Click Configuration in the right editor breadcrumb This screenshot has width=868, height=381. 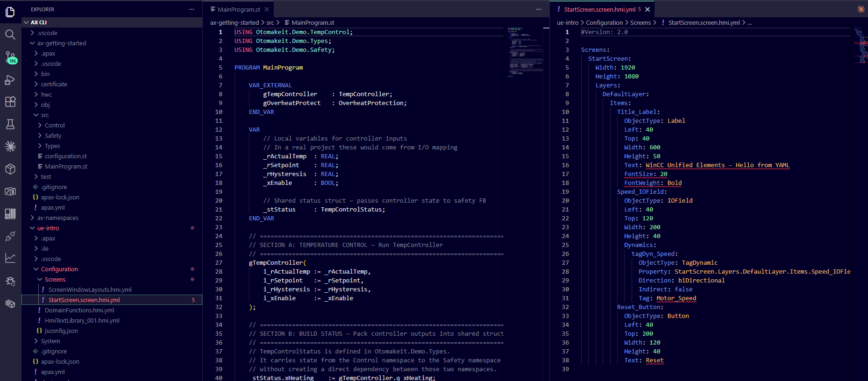click(x=605, y=22)
